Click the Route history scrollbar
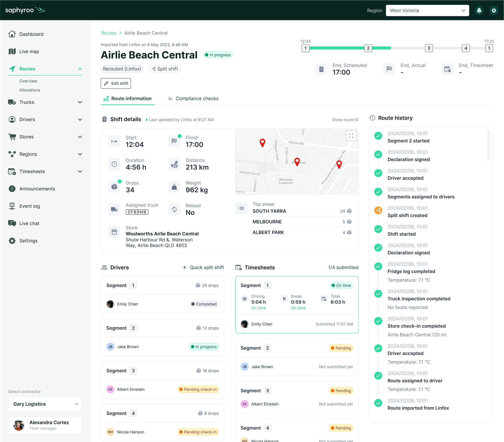 pos(488,145)
